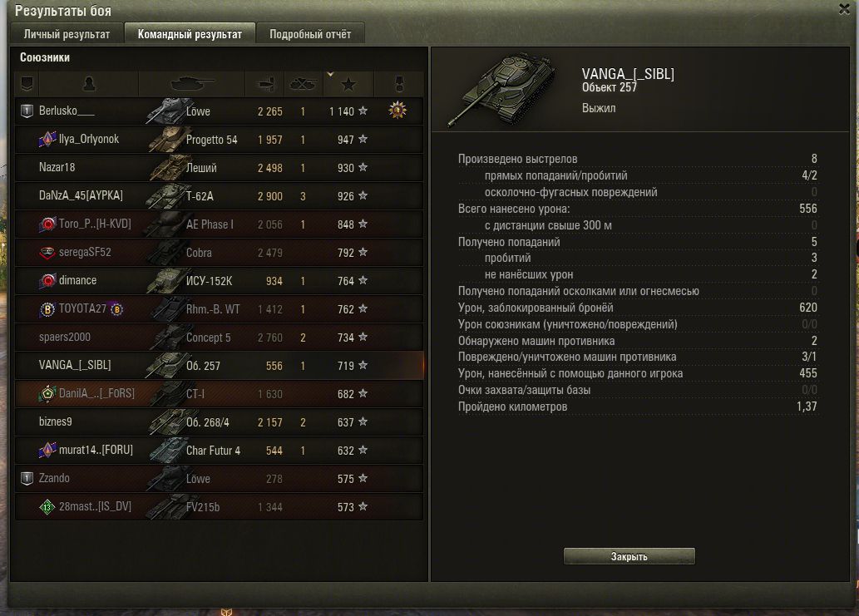Click the Закрыть button

[629, 556]
